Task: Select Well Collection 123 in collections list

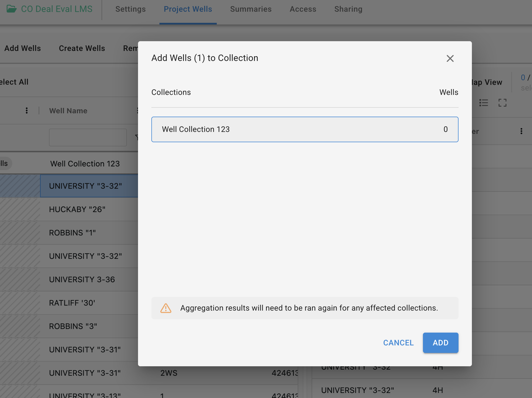Action: [305, 129]
